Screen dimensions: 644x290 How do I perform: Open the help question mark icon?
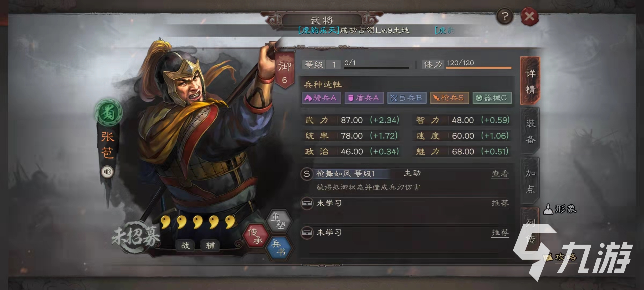click(505, 17)
